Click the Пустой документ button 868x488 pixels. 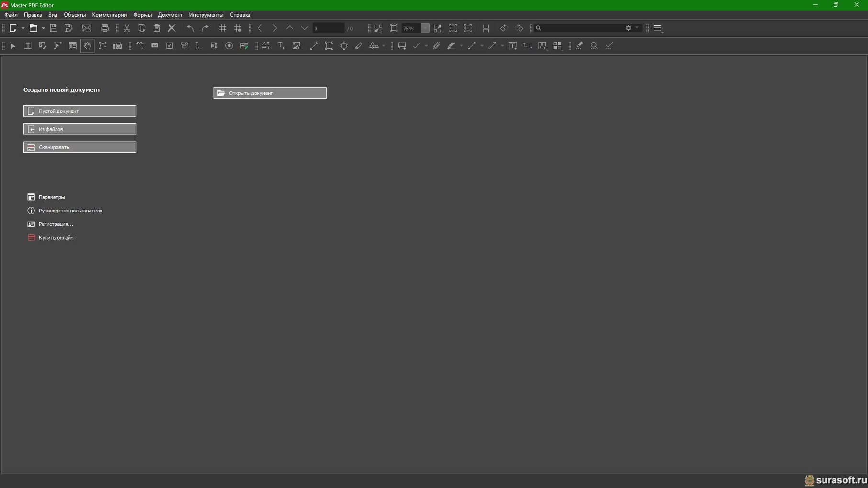[80, 111]
